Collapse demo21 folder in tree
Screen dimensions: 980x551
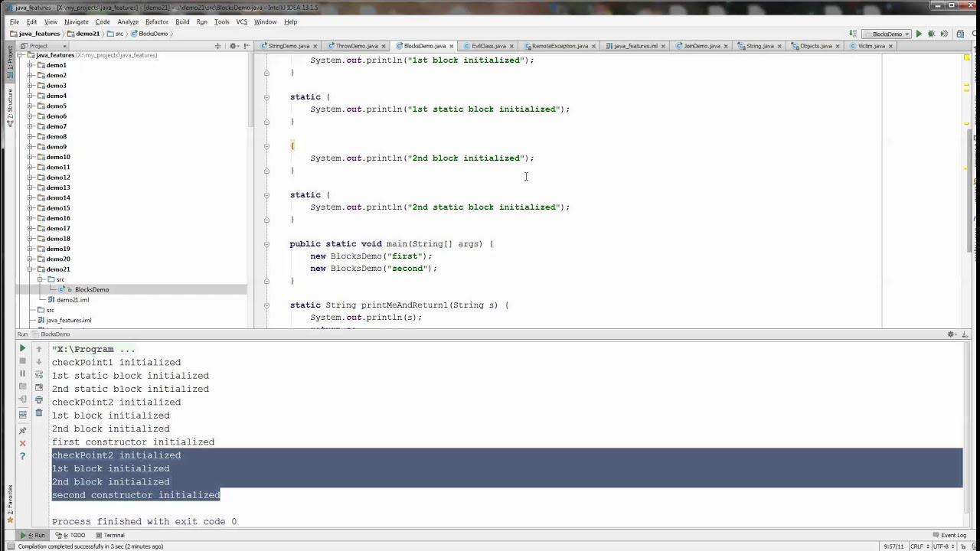(30, 269)
